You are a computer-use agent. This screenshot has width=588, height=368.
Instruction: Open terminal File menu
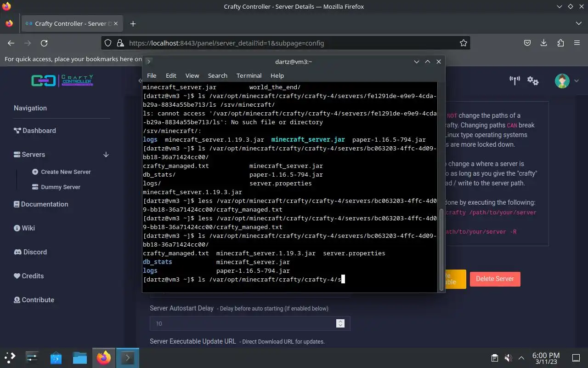pos(152,75)
